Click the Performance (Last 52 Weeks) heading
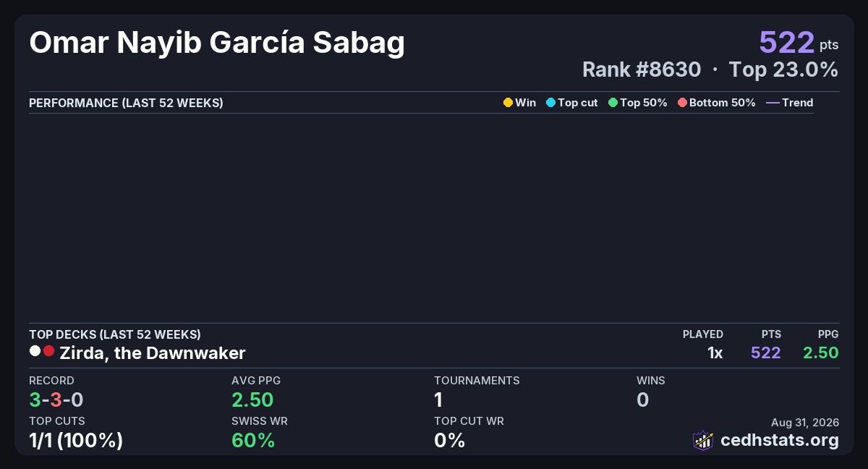This screenshot has height=469, width=868. 126,103
